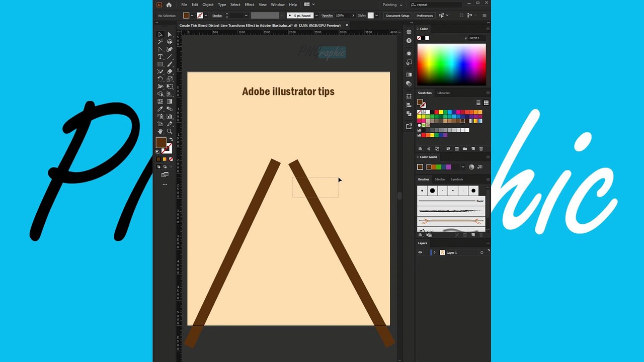Screen dimensions: 644x362
Task: Select the Rotate tool
Action: tap(160, 79)
